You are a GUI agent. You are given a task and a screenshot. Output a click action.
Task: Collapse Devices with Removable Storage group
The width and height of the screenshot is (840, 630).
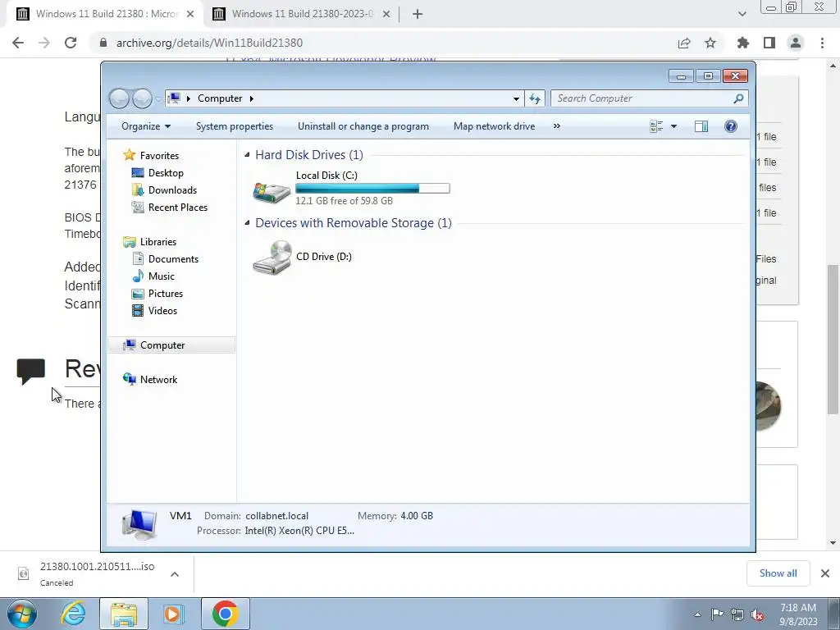(247, 223)
